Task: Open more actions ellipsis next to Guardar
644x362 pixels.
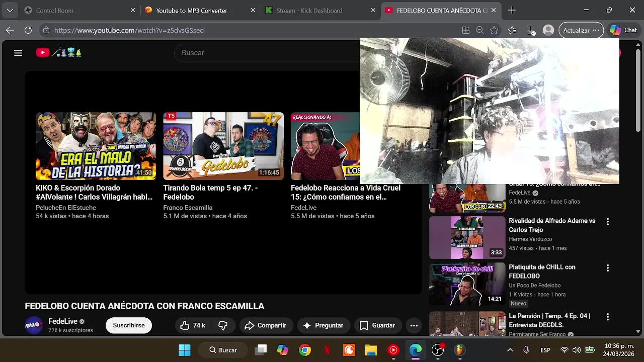Action: (414, 325)
